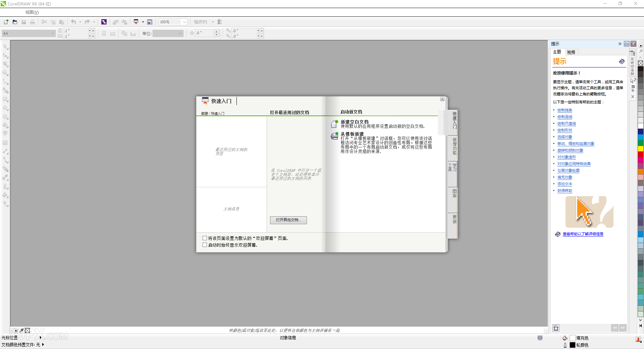Check 'set this page as default welcome screen'
The height and width of the screenshot is (349, 644).
click(x=205, y=238)
